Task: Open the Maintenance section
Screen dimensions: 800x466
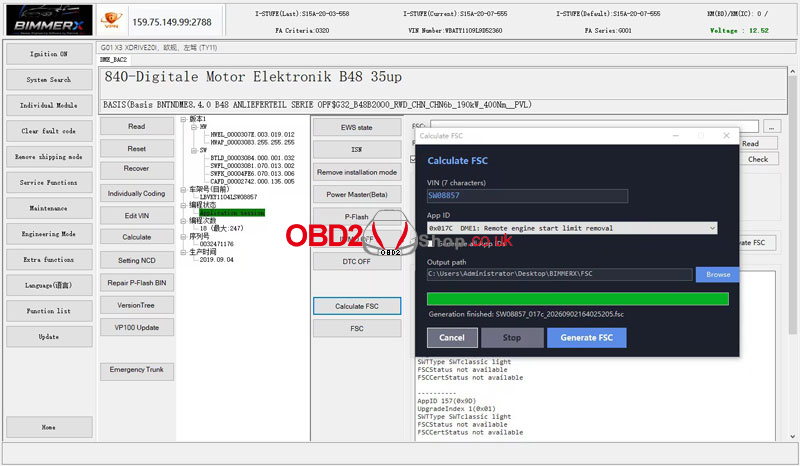Action: pos(49,208)
